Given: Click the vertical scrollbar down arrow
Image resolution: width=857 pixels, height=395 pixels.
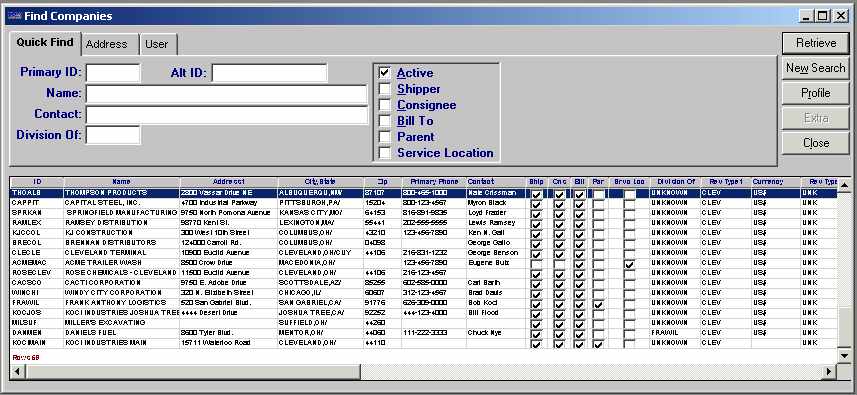Looking at the screenshot, I should [x=844, y=355].
